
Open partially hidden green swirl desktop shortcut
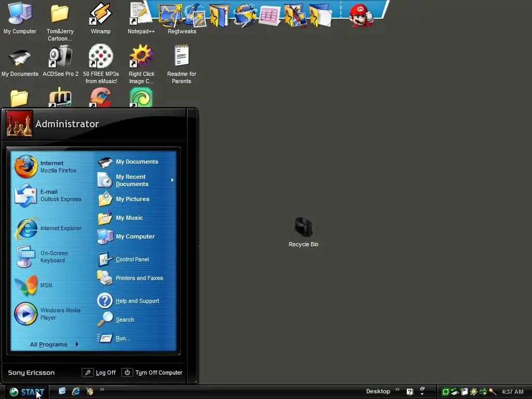pos(141,98)
